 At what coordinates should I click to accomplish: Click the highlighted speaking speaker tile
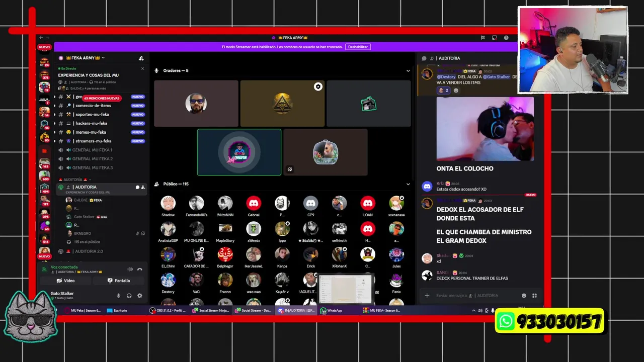click(239, 152)
